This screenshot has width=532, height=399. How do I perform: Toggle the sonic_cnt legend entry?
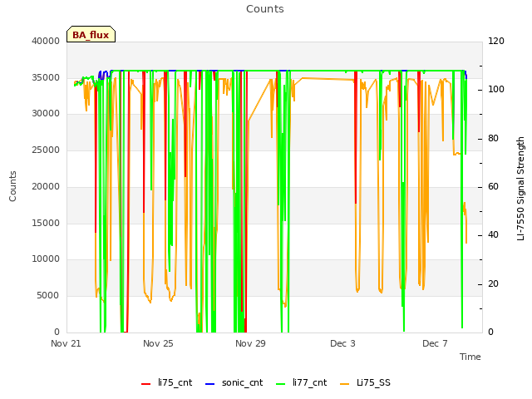click(x=234, y=382)
